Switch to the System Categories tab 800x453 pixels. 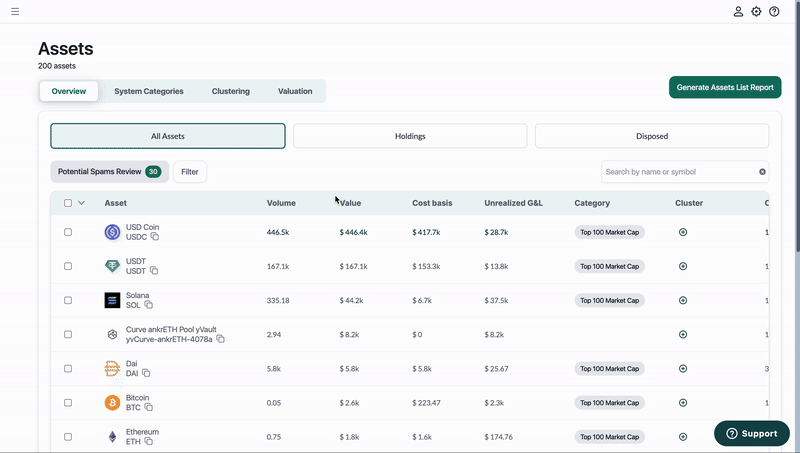149,91
